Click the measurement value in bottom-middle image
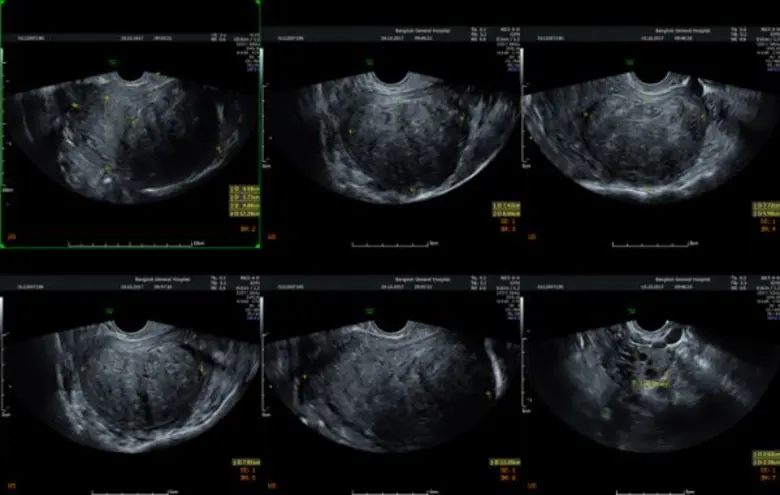This screenshot has height=495, width=780. point(505,461)
